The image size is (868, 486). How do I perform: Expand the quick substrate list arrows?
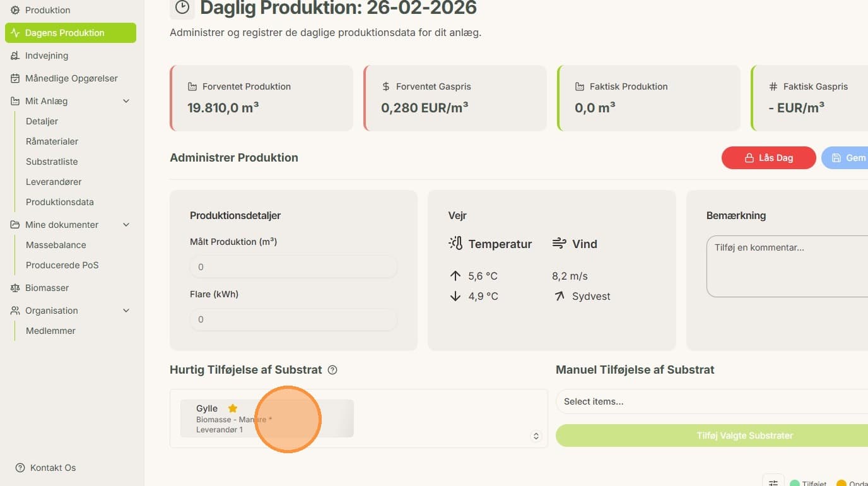coord(536,436)
